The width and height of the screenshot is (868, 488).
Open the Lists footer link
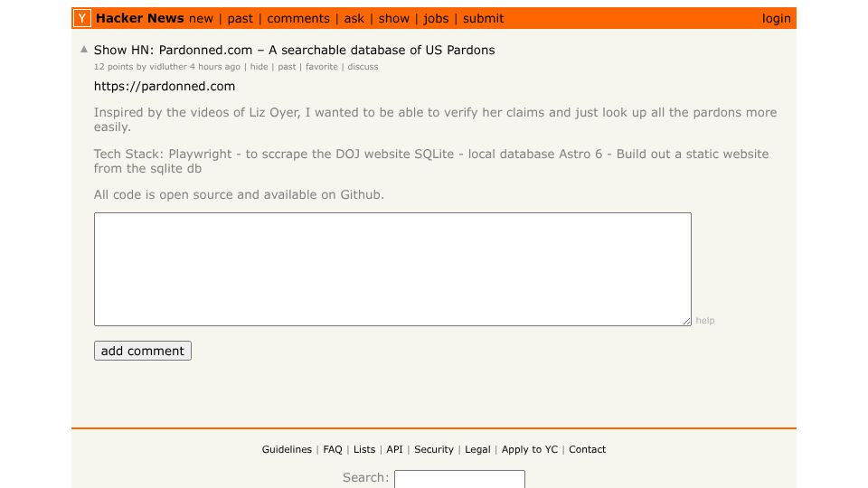click(364, 449)
